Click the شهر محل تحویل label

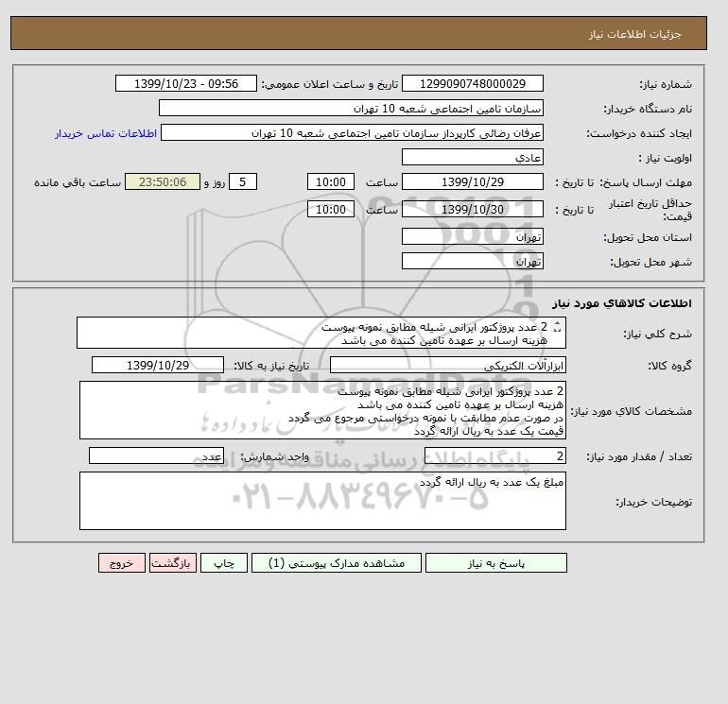coord(650,262)
